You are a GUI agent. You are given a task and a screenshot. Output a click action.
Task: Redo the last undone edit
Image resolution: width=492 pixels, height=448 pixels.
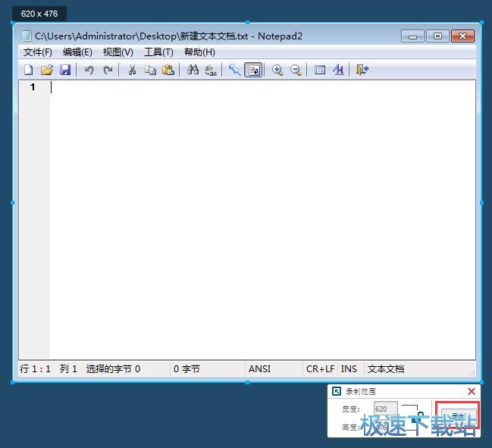108,70
